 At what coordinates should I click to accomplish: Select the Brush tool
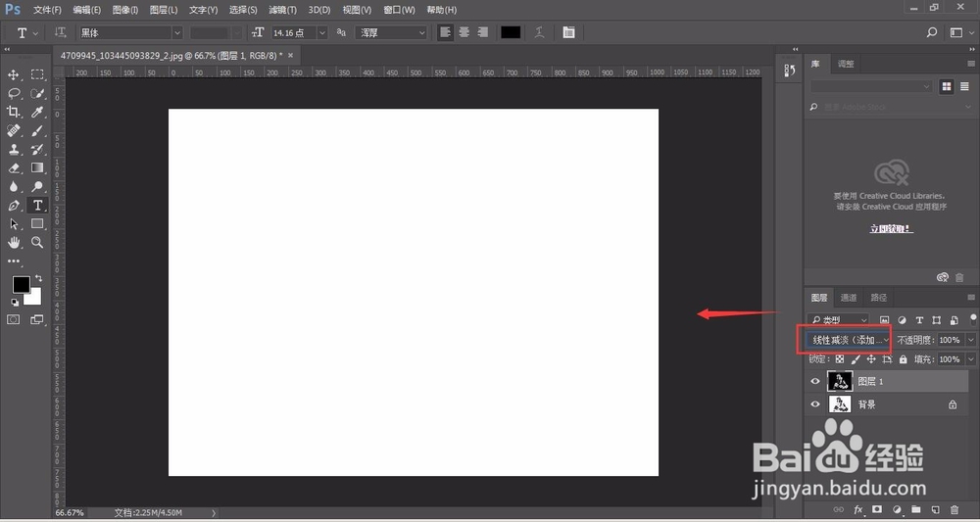pos(37,130)
